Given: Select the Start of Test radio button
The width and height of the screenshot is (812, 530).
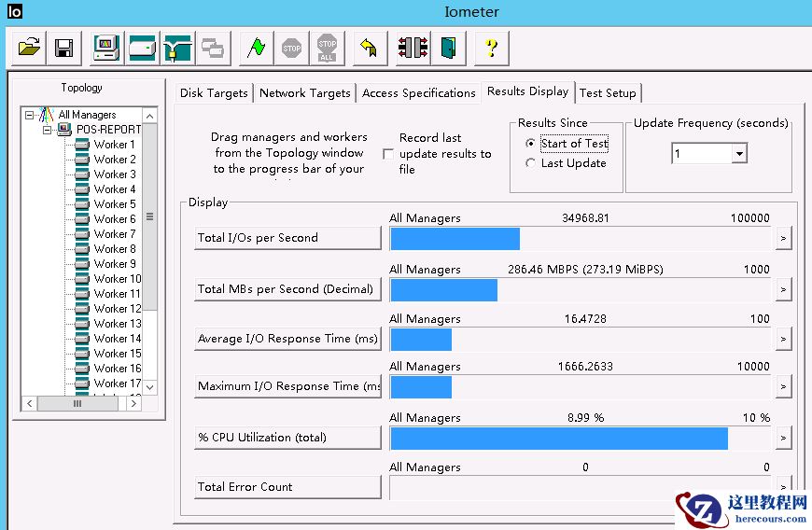Looking at the screenshot, I should [x=531, y=144].
